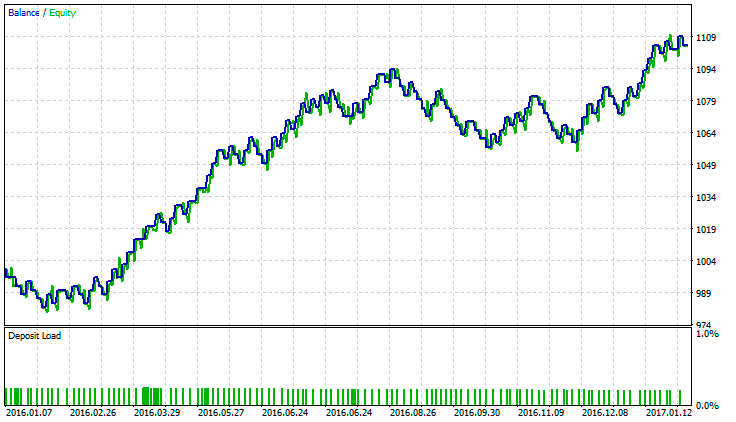This screenshot has height=422, width=736.
Task: Click the Equity legend label
Action: (62, 13)
